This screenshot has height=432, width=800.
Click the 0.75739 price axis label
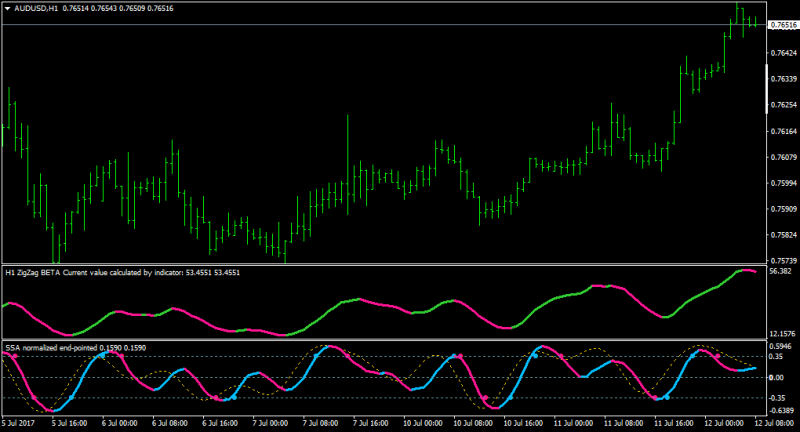[x=783, y=260]
